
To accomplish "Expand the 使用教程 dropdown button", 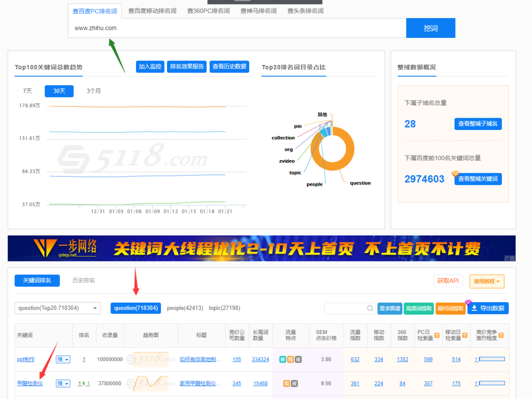I will (487, 281).
